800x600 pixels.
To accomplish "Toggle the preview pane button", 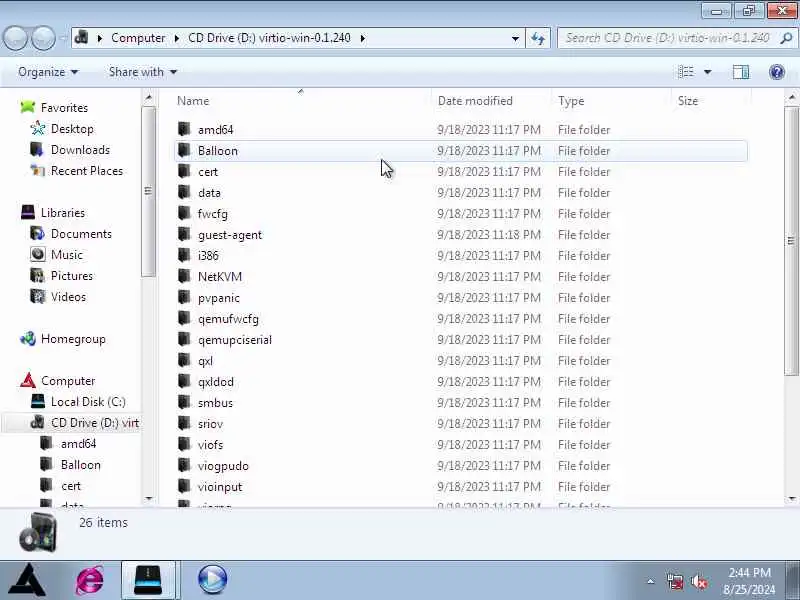I will [741, 72].
